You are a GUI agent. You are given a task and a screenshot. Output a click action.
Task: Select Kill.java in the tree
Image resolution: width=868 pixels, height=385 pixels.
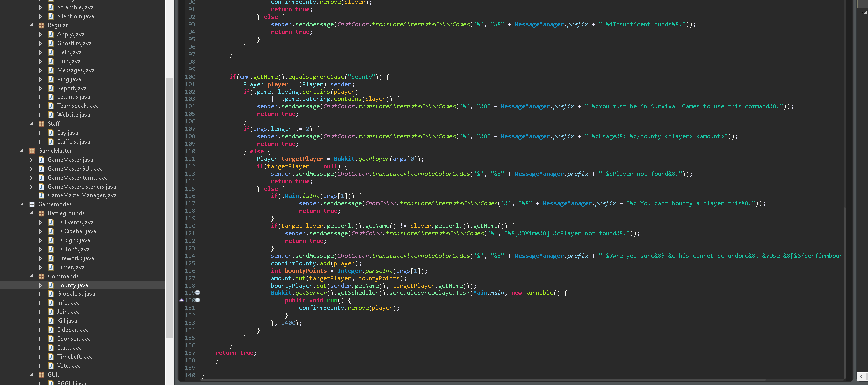point(67,321)
